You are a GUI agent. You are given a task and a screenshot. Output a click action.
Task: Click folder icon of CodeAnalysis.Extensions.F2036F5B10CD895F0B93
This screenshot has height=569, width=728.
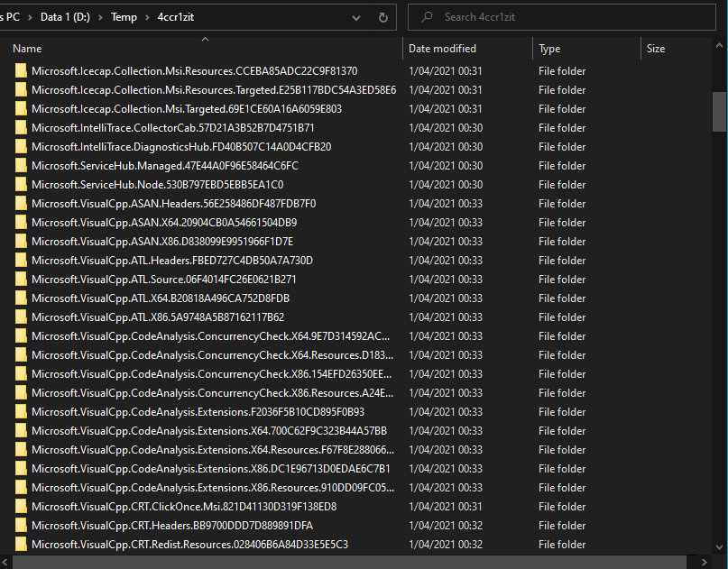pos(21,412)
